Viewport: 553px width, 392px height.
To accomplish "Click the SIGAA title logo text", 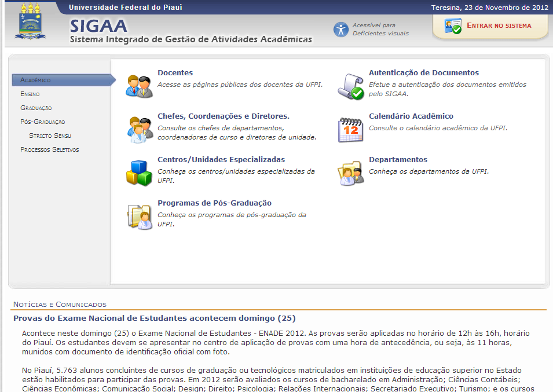I will coord(98,25).
